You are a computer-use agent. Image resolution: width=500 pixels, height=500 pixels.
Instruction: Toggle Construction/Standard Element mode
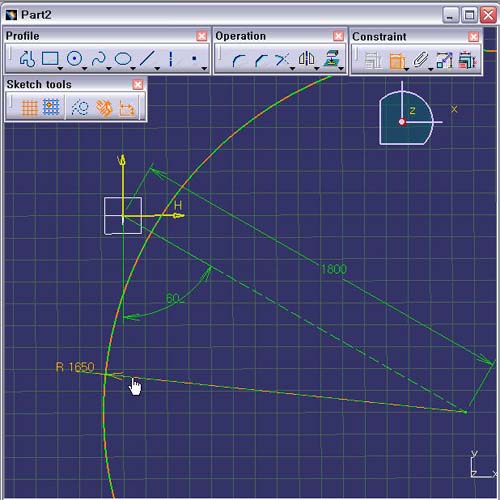(x=79, y=108)
